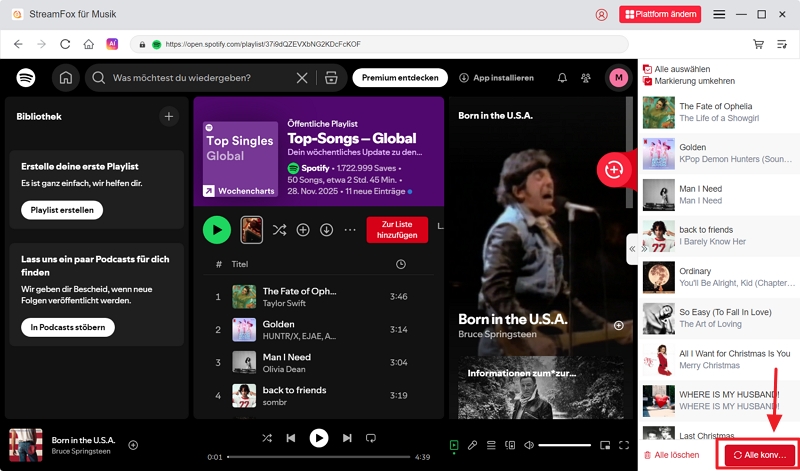The height and width of the screenshot is (471, 800).
Task: Toggle the repeat button in the player bar
Action: (x=371, y=438)
